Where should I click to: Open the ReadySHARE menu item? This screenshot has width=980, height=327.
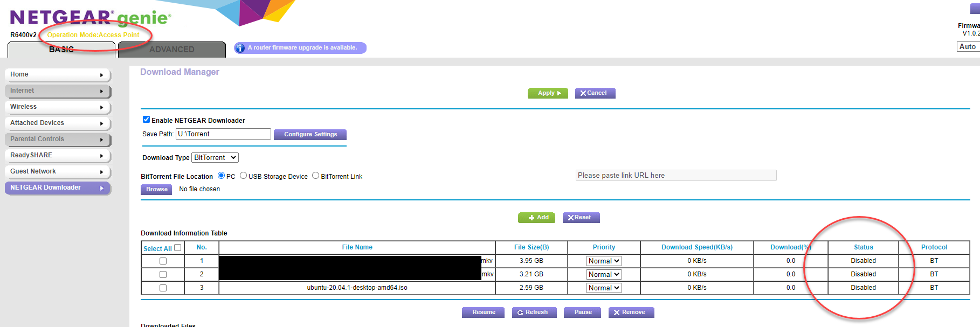point(58,156)
